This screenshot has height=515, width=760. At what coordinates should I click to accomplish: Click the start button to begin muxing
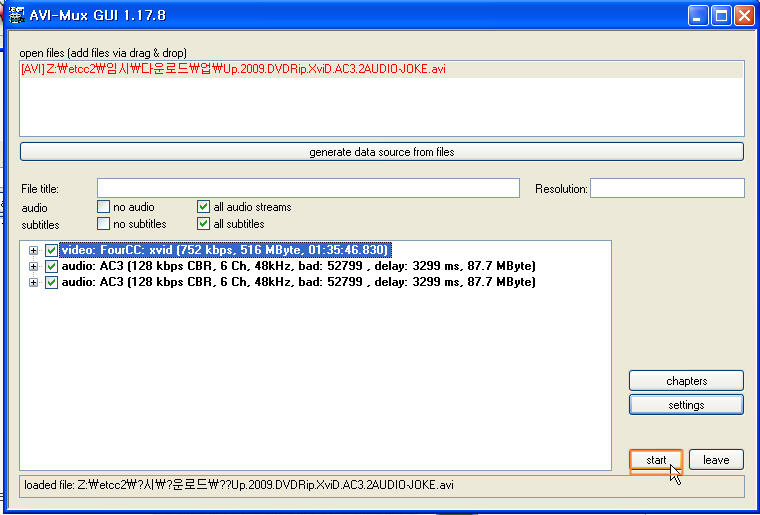click(x=656, y=460)
